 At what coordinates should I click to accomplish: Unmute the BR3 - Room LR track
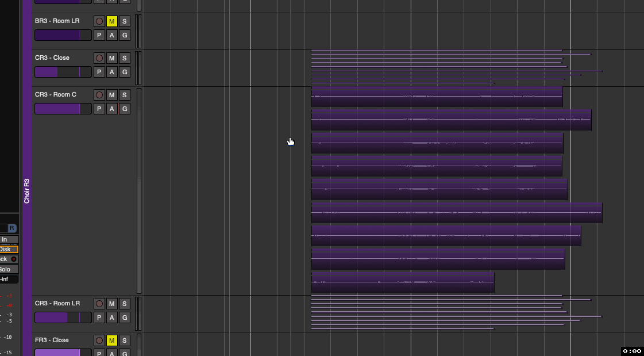111,21
